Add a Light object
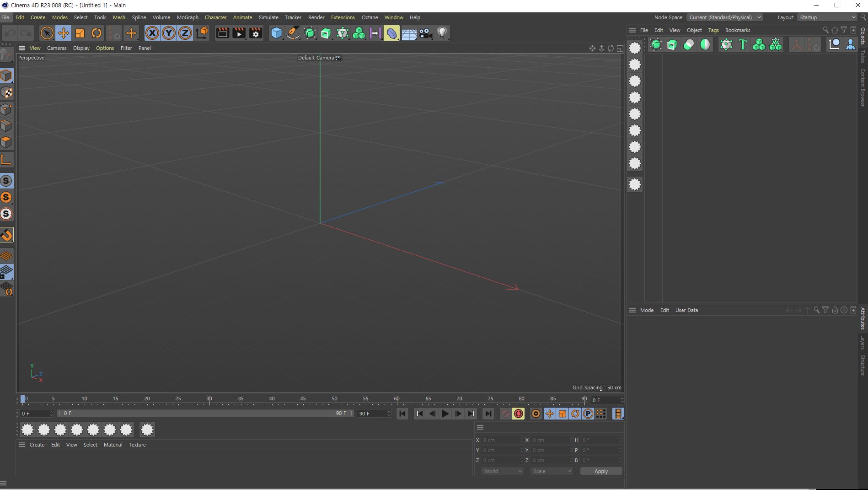 pos(442,33)
